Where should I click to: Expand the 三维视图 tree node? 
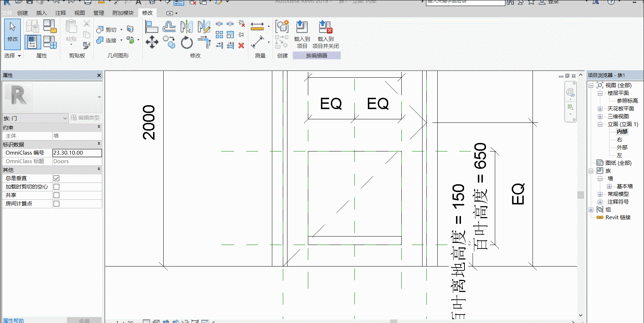[600, 116]
